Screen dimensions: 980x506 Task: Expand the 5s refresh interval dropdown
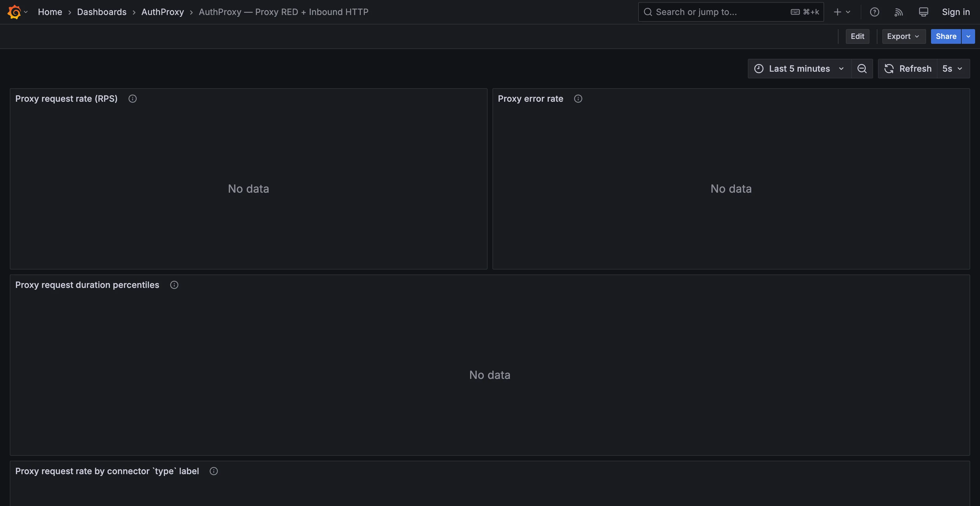pyautogui.click(x=953, y=69)
